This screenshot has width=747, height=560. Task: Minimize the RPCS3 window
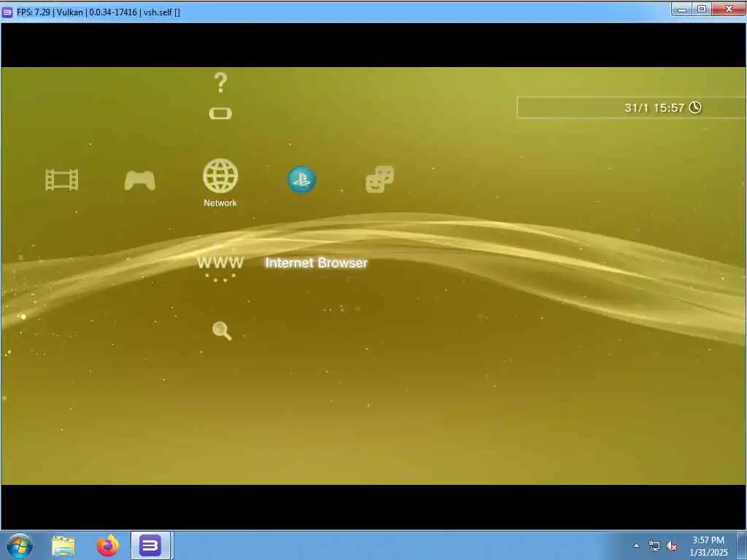(682, 9)
